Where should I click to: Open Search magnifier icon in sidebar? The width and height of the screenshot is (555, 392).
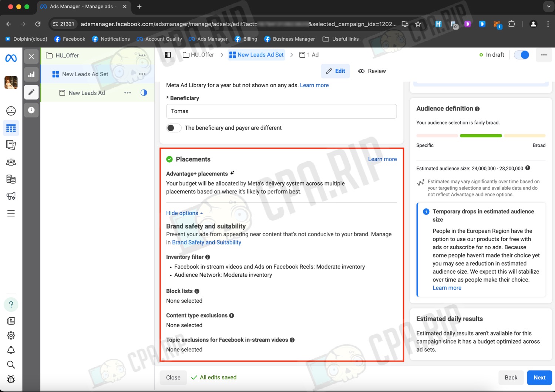pyautogui.click(x=11, y=365)
